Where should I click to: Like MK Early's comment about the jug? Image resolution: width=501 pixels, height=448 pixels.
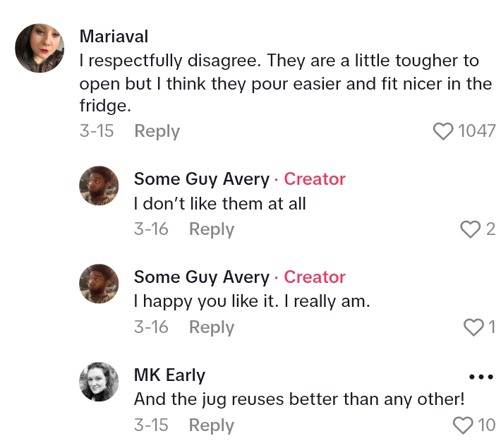click(x=462, y=425)
